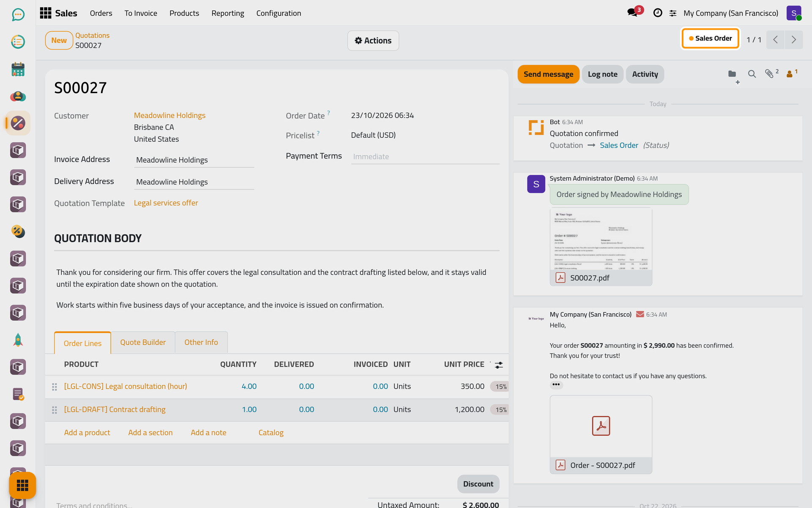Search messages with magnifier icon

tap(752, 74)
